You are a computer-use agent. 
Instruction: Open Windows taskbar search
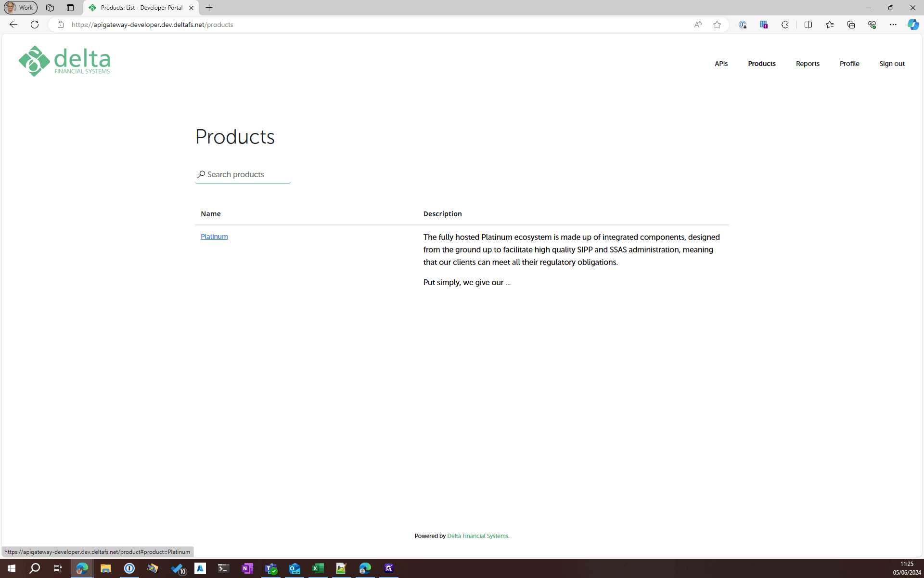point(35,568)
